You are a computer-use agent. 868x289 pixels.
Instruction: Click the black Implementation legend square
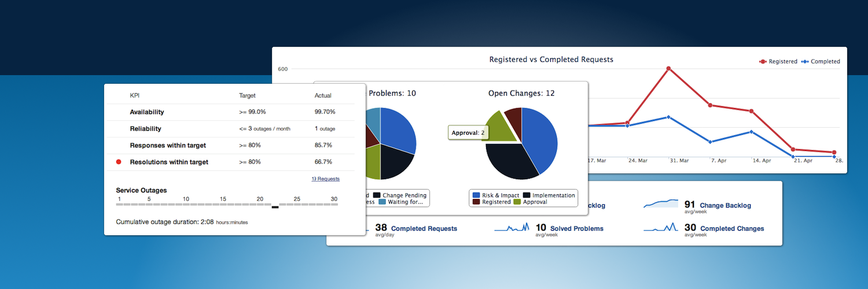pyautogui.click(x=527, y=195)
